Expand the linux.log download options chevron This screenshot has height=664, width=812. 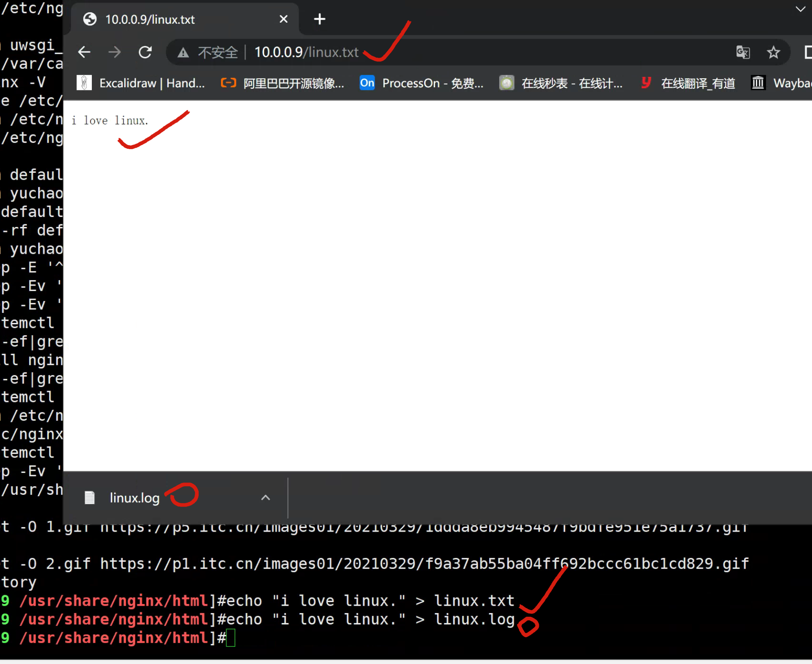[x=266, y=498]
